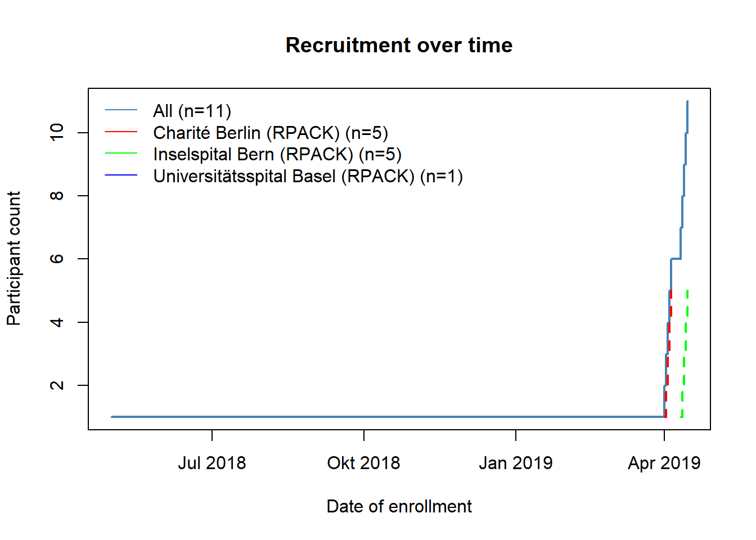Click the 'Date of enrollment' x-axis label

coord(399,506)
